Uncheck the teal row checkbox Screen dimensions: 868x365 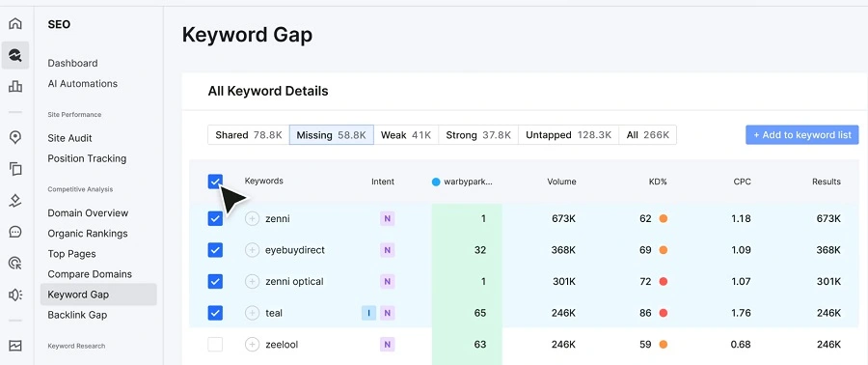[x=215, y=313]
